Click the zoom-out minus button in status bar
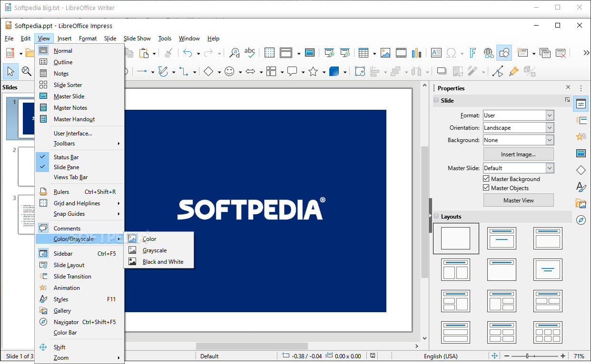This screenshot has height=364, width=591. (x=508, y=356)
